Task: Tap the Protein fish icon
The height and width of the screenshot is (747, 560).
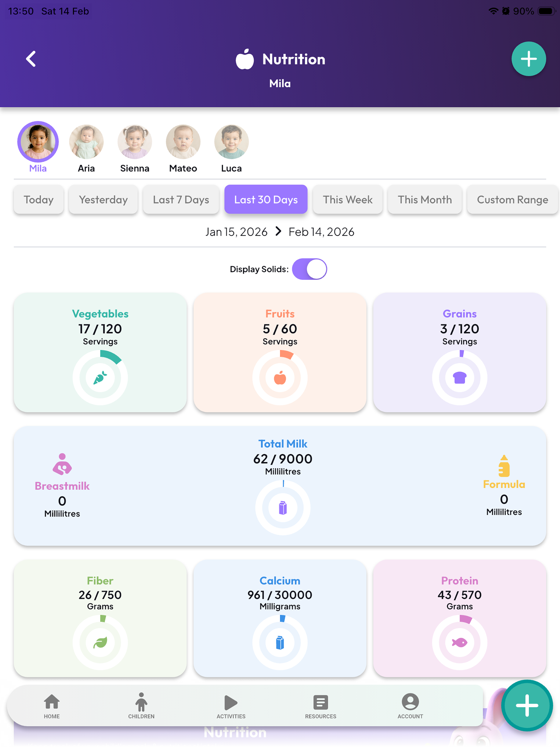Action: coord(460,642)
